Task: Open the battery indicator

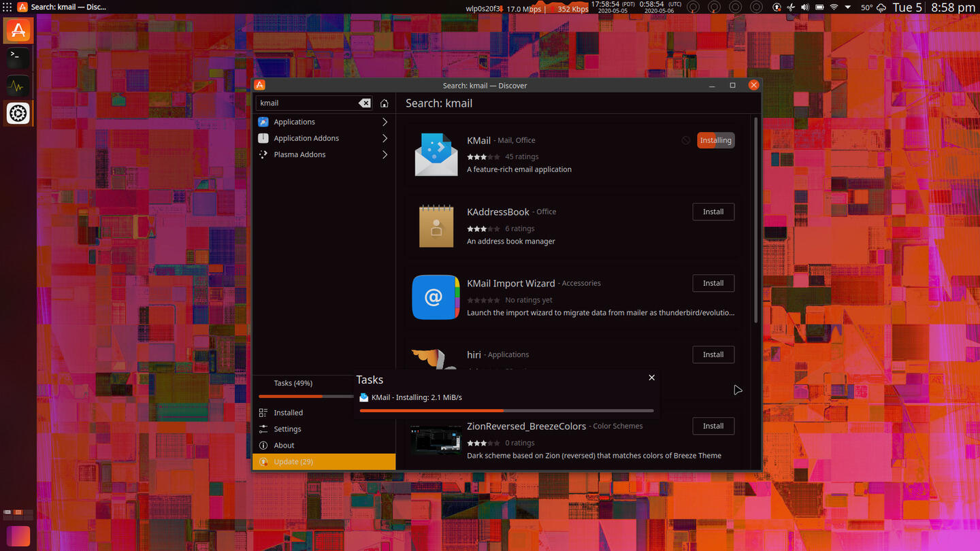Action: tap(819, 7)
